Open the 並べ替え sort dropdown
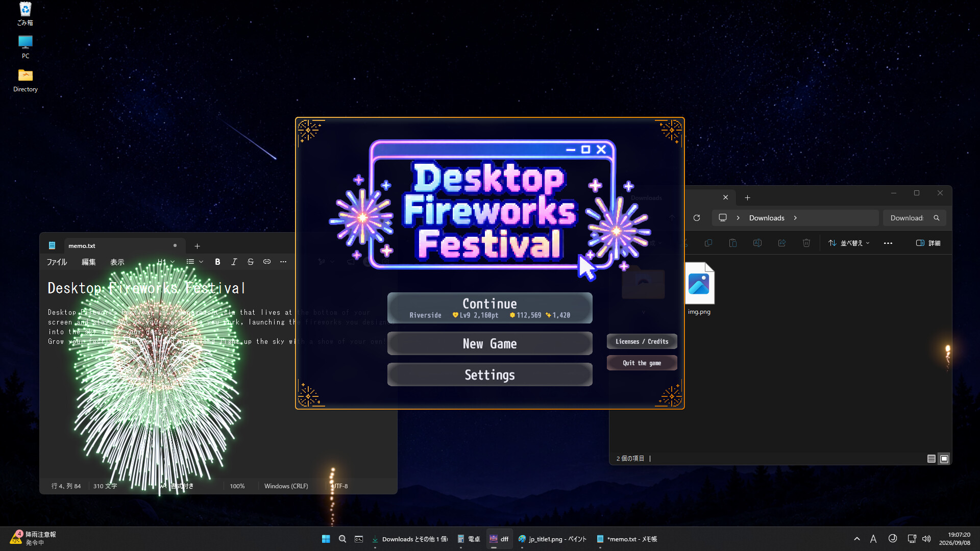This screenshot has height=551, width=980. click(x=849, y=243)
